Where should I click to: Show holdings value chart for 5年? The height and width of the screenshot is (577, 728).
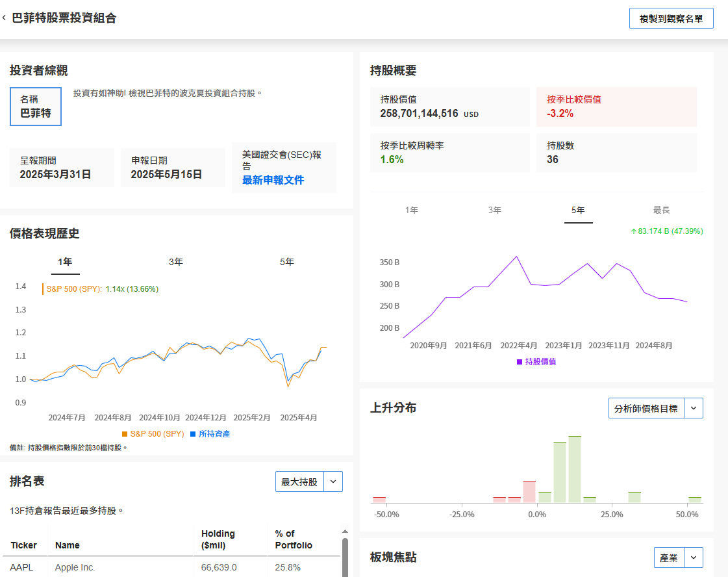click(578, 211)
